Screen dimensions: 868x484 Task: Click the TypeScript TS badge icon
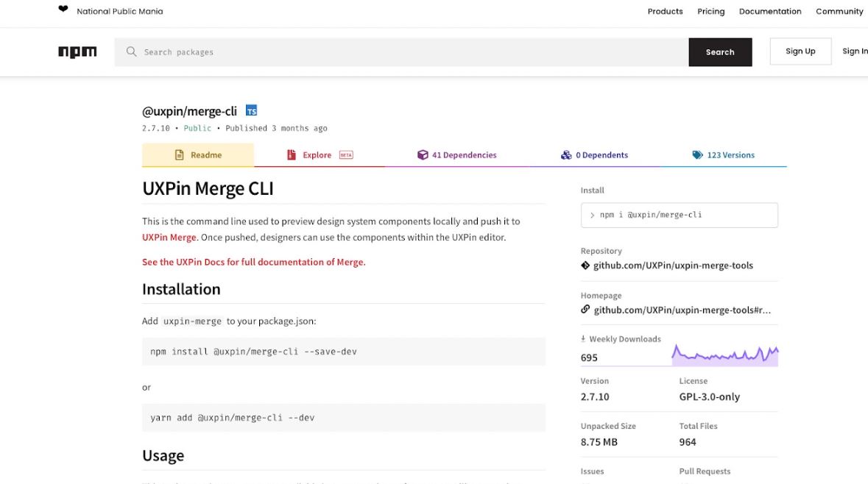[x=251, y=110]
